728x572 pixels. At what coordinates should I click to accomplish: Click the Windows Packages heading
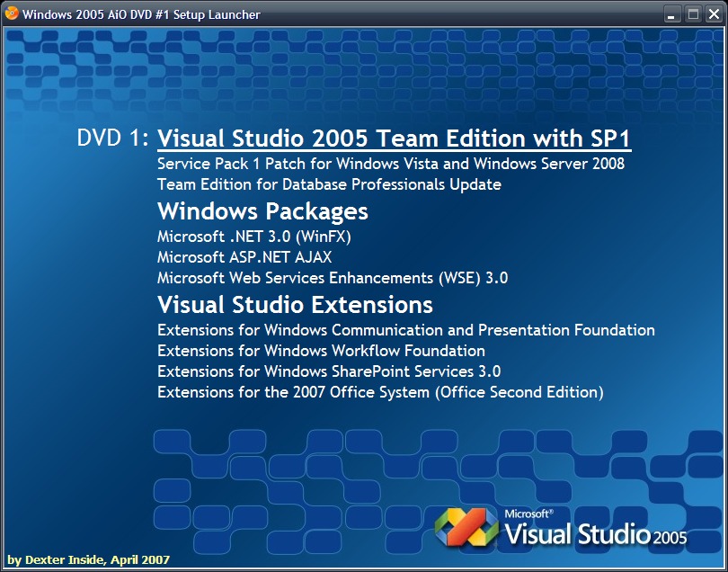(x=262, y=211)
